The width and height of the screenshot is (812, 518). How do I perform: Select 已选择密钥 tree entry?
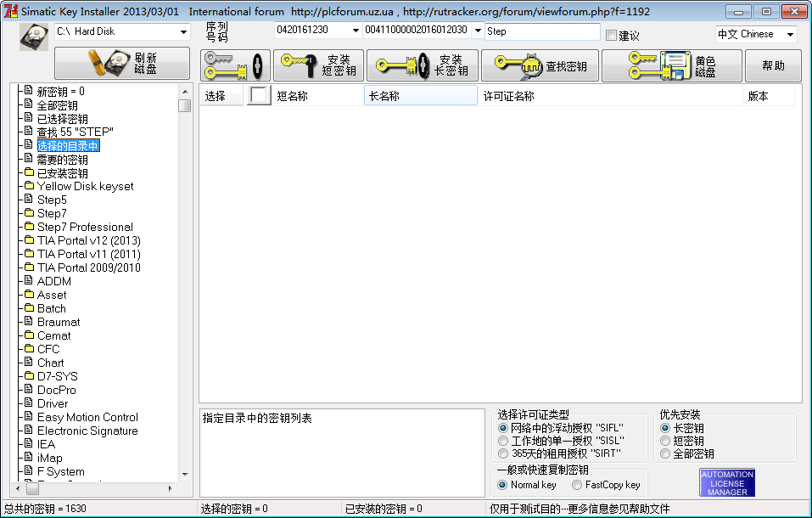(62, 119)
